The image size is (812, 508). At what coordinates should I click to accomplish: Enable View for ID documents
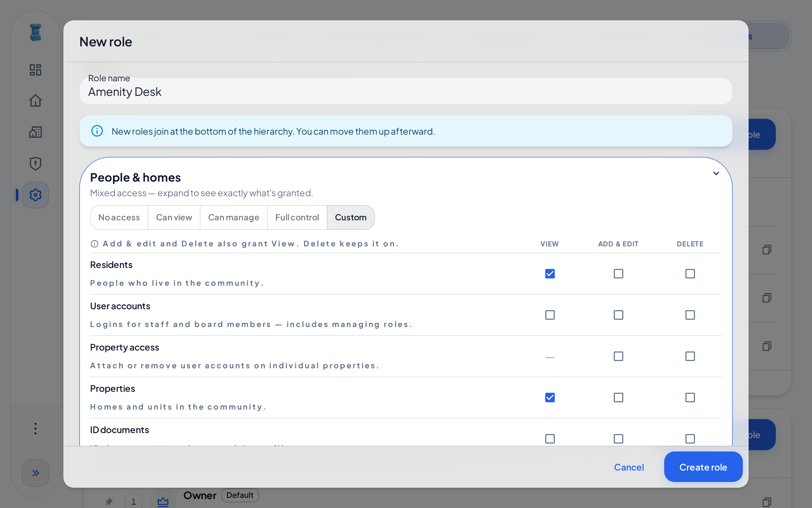tap(550, 439)
